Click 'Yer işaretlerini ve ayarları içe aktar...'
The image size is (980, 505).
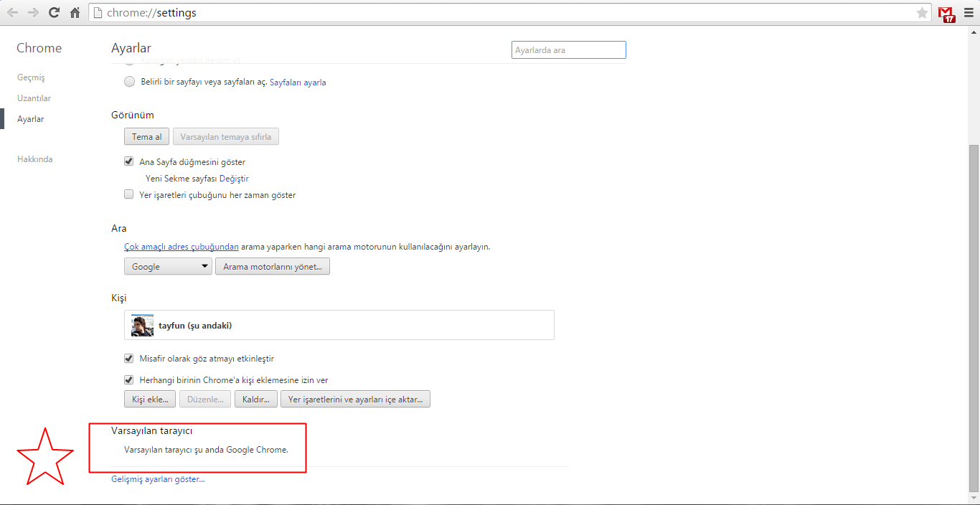[355, 400]
